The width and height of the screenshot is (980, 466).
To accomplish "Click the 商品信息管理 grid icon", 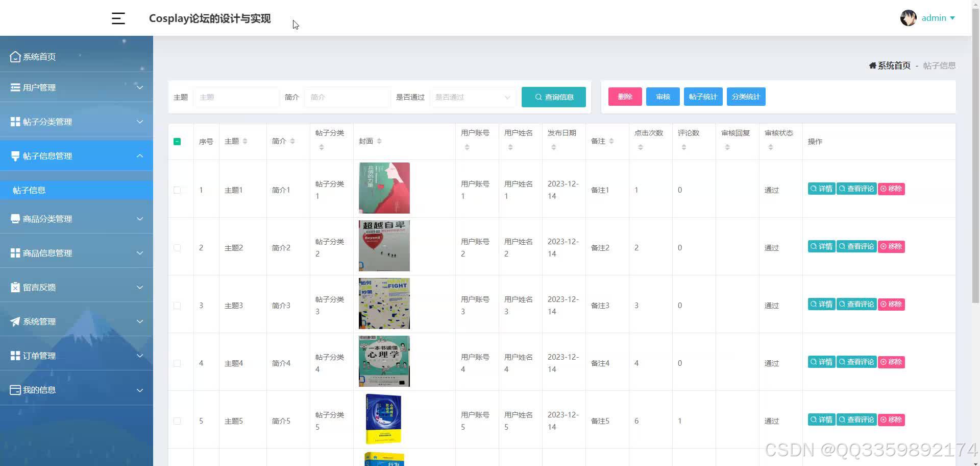I will pyautogui.click(x=15, y=253).
